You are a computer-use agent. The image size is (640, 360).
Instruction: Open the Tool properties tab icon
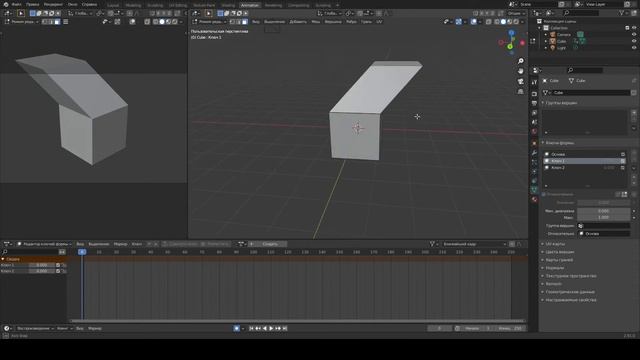(x=534, y=82)
